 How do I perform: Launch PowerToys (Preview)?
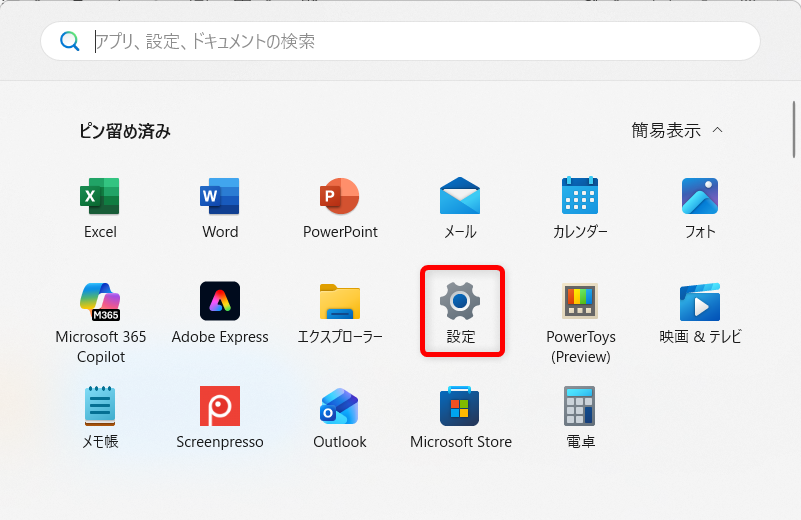[x=580, y=301]
